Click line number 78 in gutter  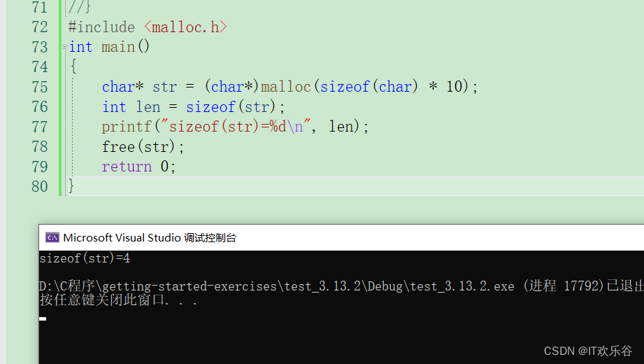40,147
